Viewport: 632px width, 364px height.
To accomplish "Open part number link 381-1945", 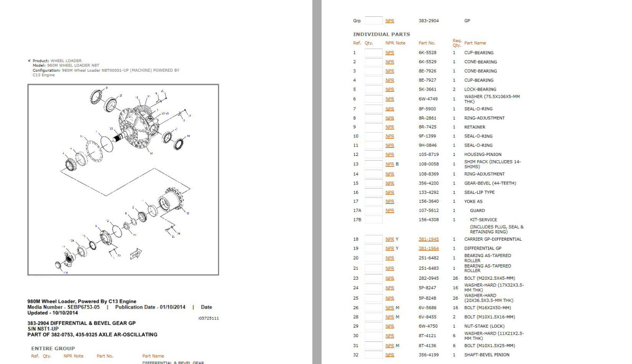I will coord(428,239).
